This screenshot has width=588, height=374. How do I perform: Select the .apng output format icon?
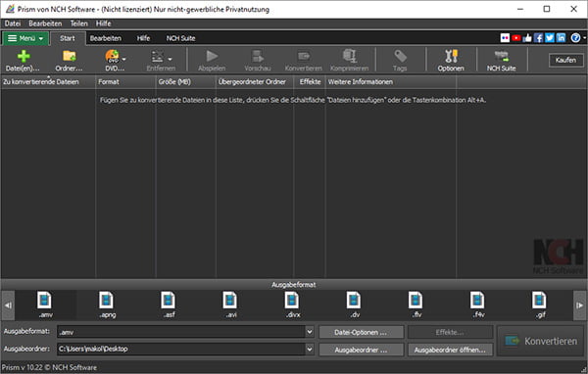pyautogui.click(x=107, y=301)
